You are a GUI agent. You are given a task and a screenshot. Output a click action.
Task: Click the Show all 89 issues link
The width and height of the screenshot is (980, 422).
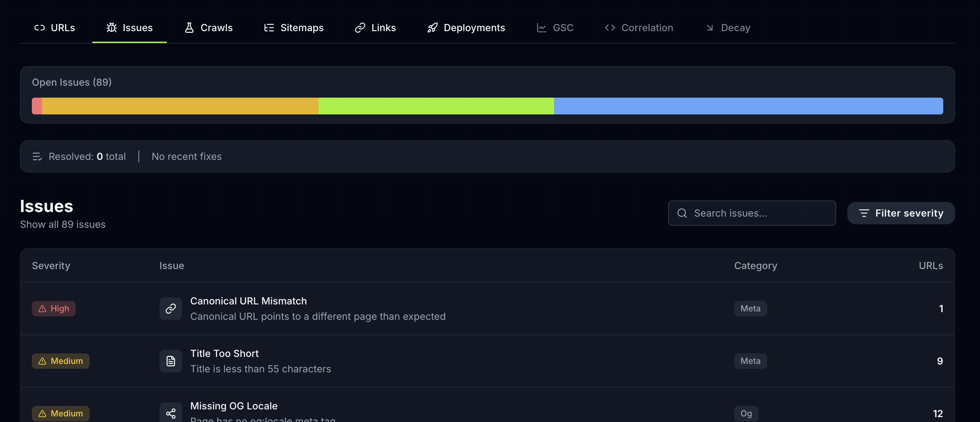click(x=63, y=224)
